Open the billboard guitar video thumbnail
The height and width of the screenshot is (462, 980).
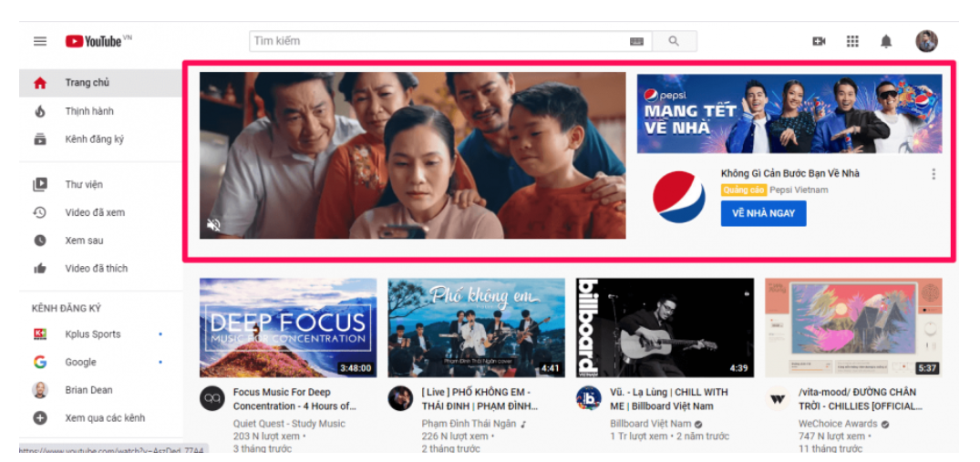[665, 328]
